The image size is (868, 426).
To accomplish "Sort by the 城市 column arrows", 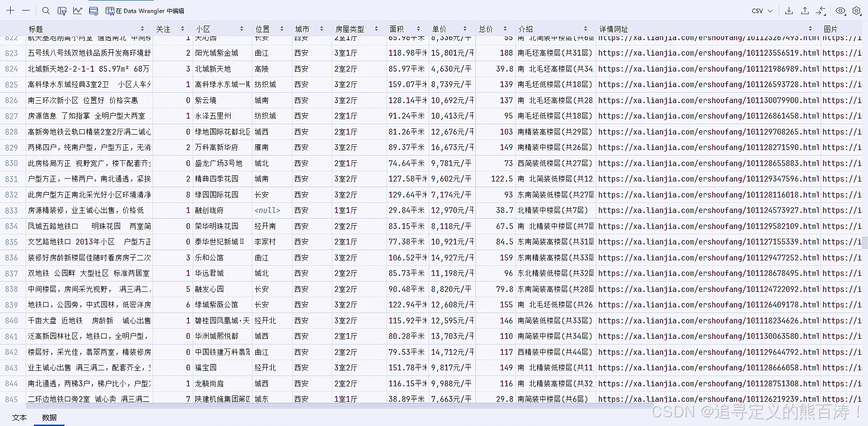I will 322,29.
